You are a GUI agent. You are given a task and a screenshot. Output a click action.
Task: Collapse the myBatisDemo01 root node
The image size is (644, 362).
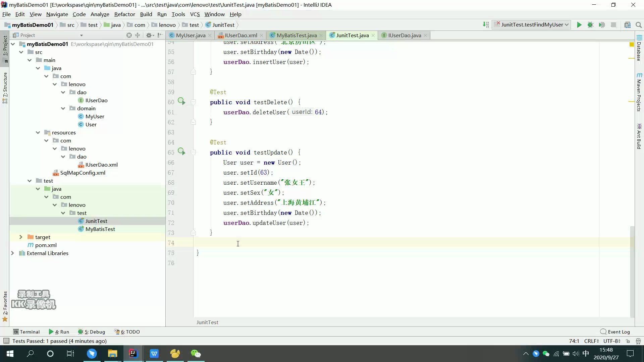click(13, 44)
